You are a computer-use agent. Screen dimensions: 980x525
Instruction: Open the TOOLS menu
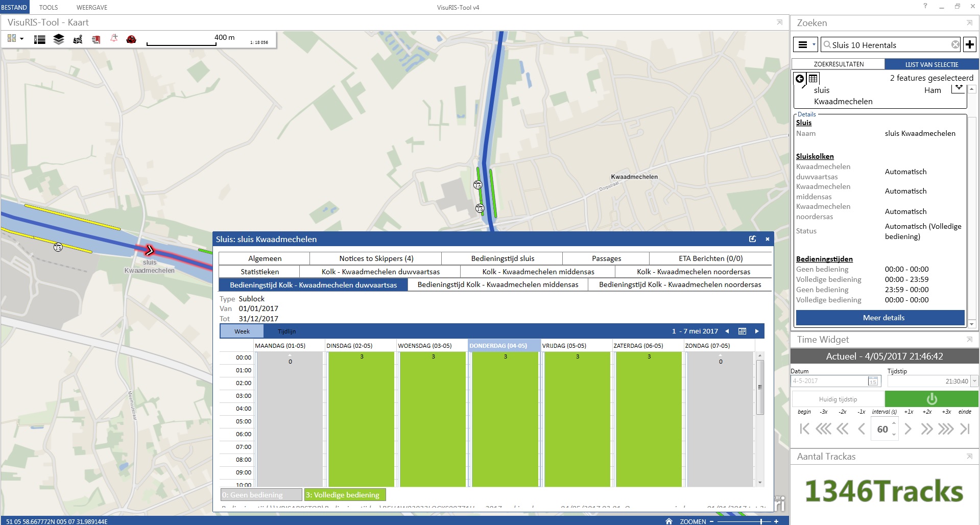point(49,7)
